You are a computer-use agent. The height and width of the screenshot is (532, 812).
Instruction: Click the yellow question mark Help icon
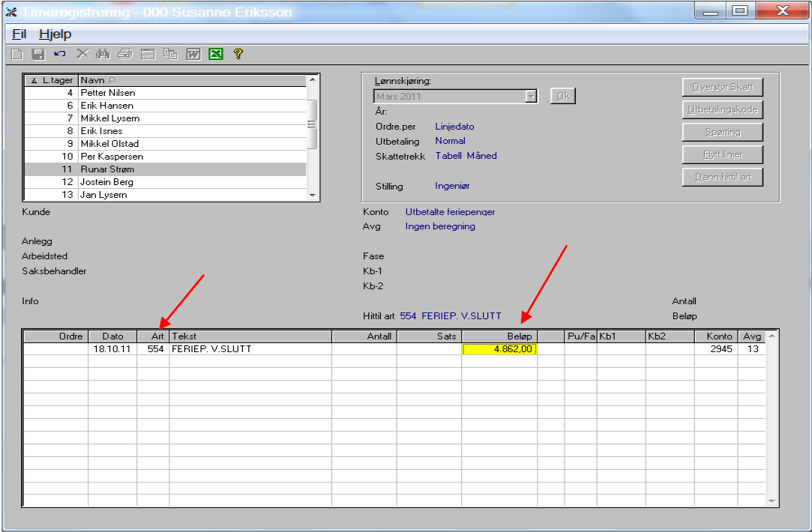pyautogui.click(x=238, y=53)
